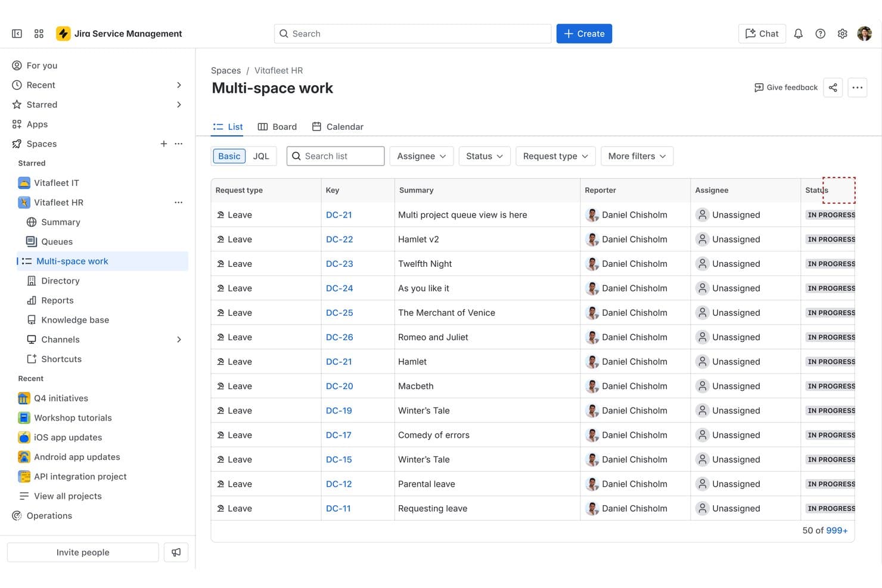Open the More filters dropdown

pyautogui.click(x=637, y=156)
